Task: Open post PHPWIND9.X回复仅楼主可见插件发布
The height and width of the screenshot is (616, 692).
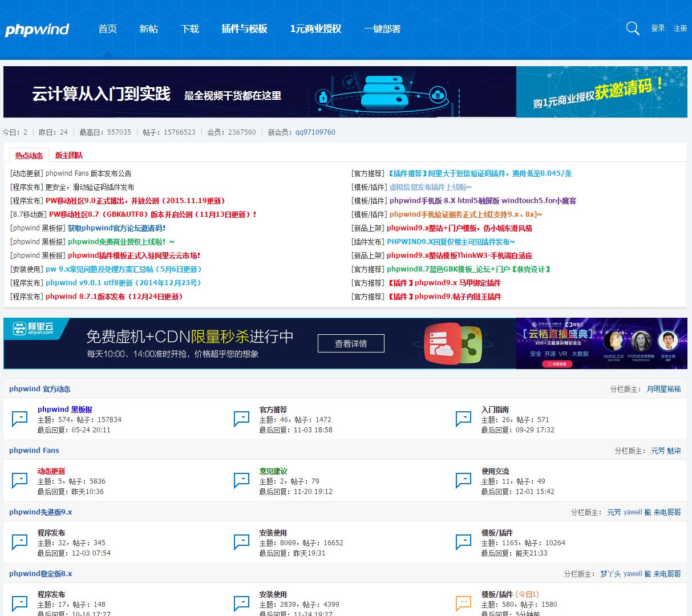Action: (451, 242)
